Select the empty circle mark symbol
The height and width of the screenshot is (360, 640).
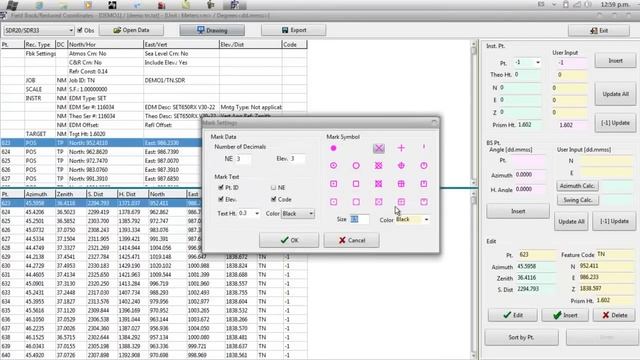tap(356, 166)
